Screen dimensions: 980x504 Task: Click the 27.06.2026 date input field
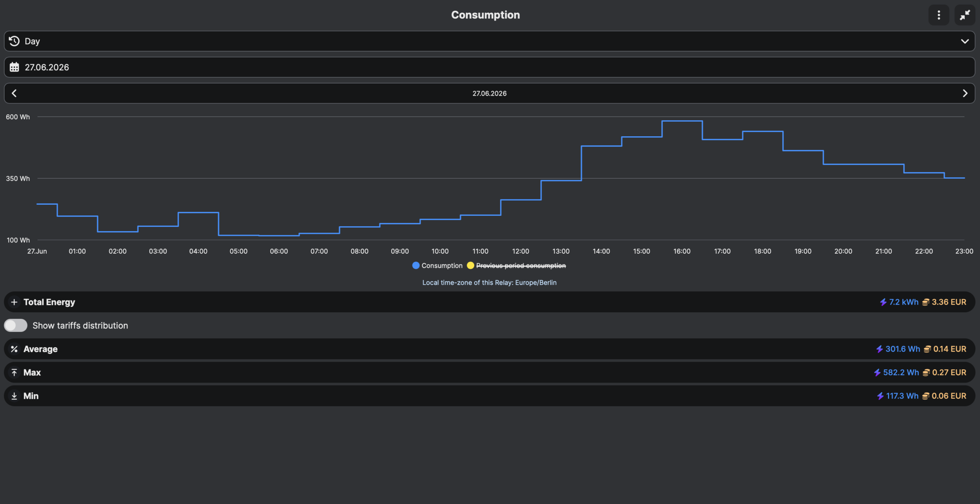click(x=490, y=67)
